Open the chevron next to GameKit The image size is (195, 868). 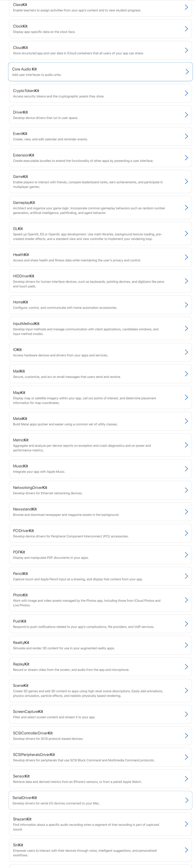(x=186, y=182)
